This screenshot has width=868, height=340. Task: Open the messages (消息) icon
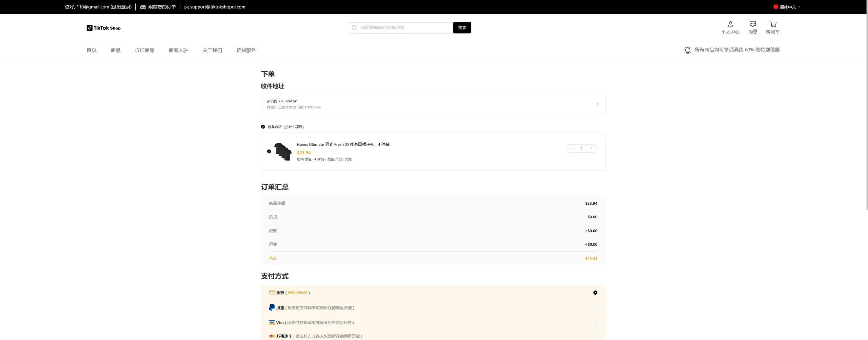(752, 27)
